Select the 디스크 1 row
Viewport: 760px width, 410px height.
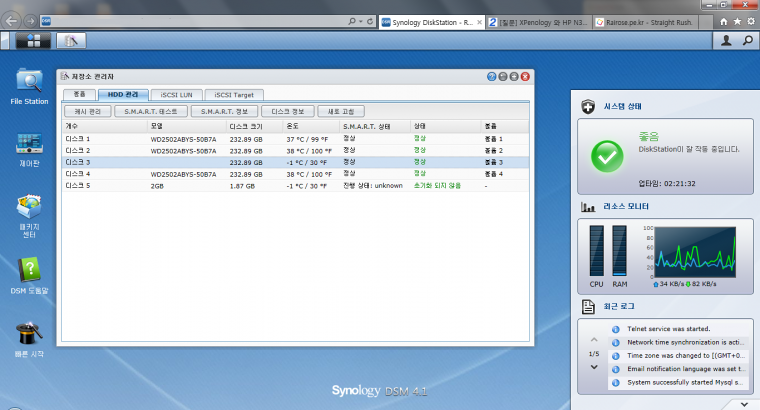pyautogui.click(x=296, y=139)
